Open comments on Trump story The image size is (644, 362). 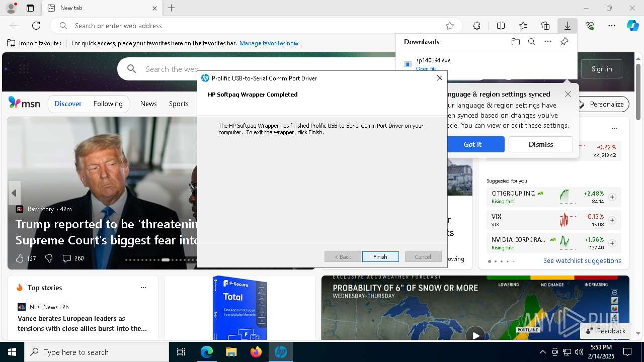click(73, 258)
